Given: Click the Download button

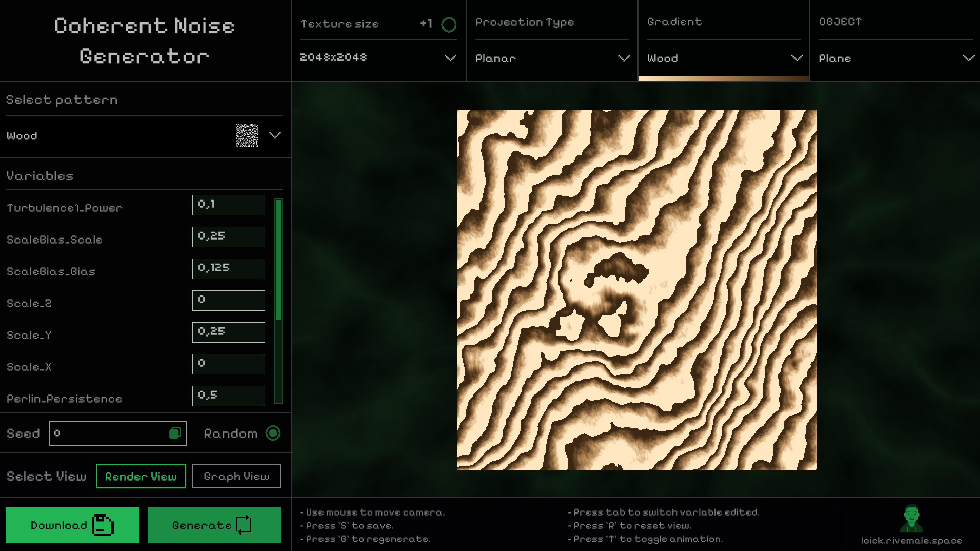Looking at the screenshot, I should [x=73, y=525].
